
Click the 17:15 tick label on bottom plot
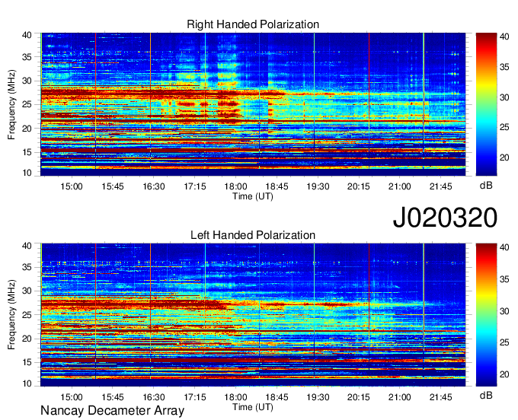pyautogui.click(x=194, y=397)
